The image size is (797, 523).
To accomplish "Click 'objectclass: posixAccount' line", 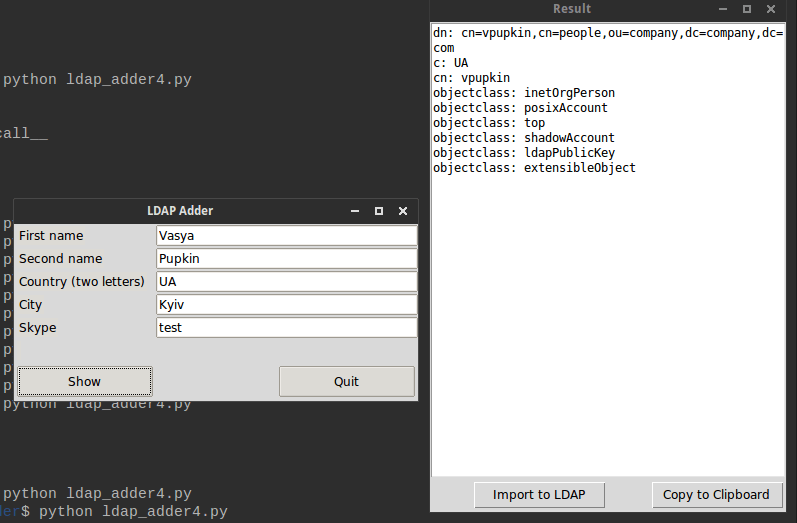I will (520, 108).
